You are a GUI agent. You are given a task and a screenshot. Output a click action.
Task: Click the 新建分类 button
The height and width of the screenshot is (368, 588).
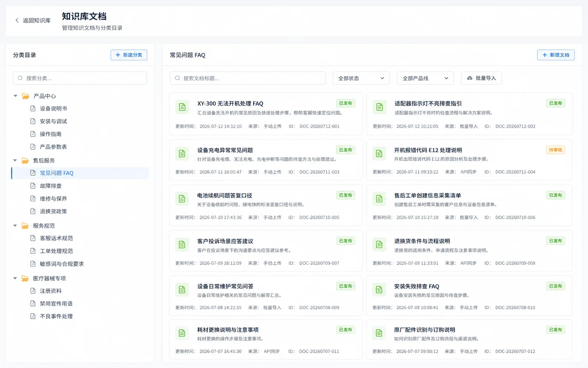pyautogui.click(x=129, y=55)
